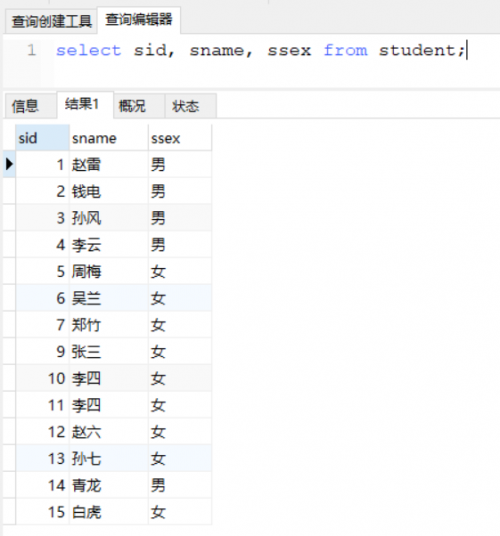Viewport: 500px width, 536px height.
Task: Select the sid cell for 张三
Action: 42,352
